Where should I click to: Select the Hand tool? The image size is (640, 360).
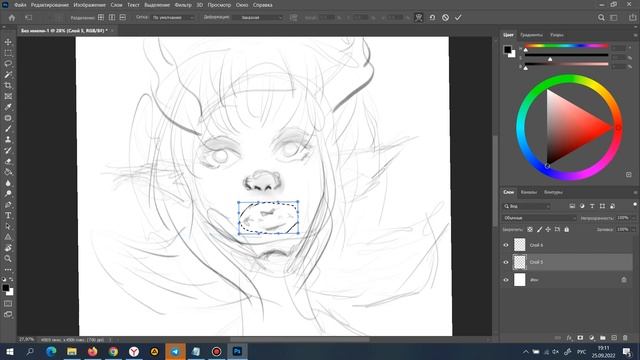[8, 248]
